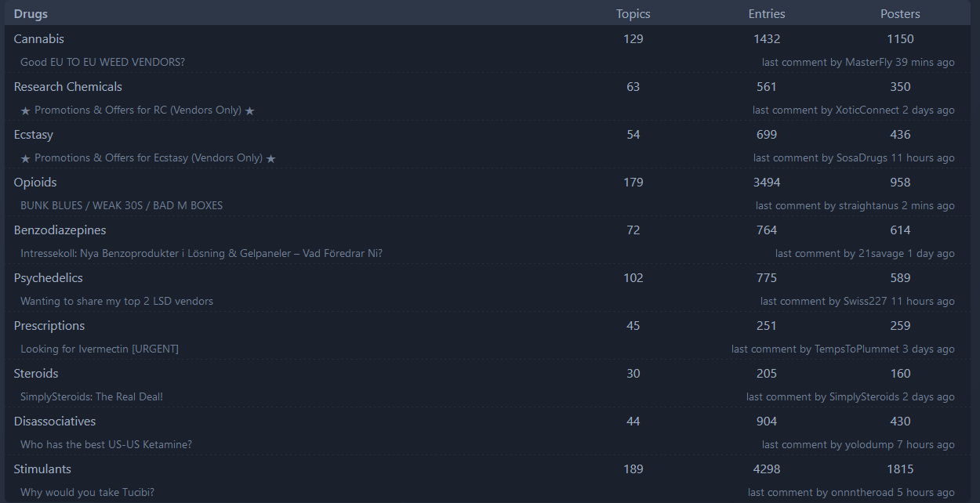The height and width of the screenshot is (503, 980).
Task: Open the 'Why would you take Tucibi?' thread
Action: 87,493
